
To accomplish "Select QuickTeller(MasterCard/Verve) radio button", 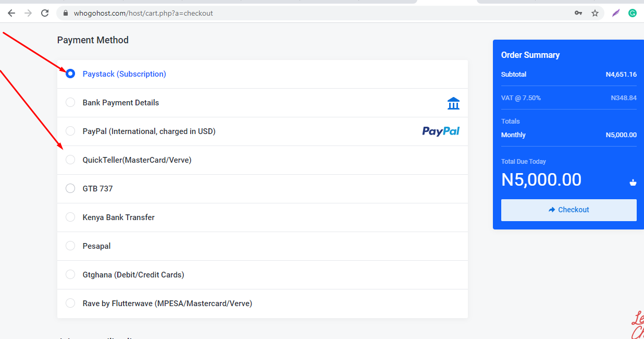I will 70,160.
